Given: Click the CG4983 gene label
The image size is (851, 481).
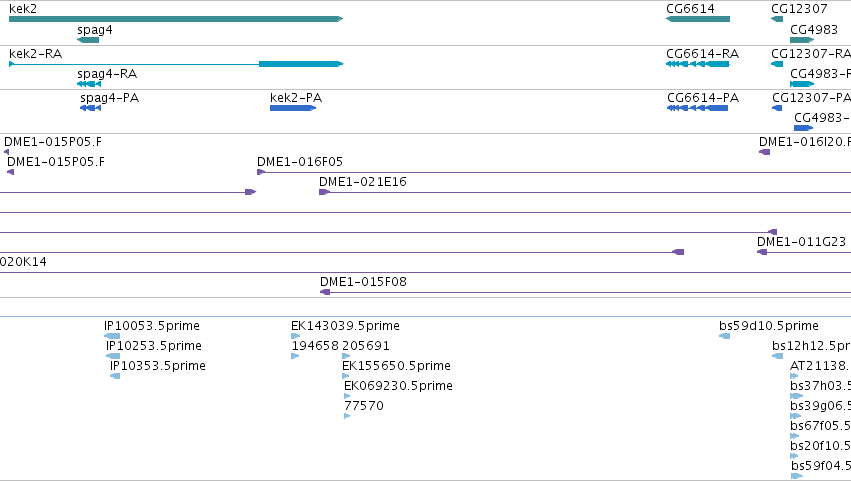Looking at the screenshot, I should (814, 30).
